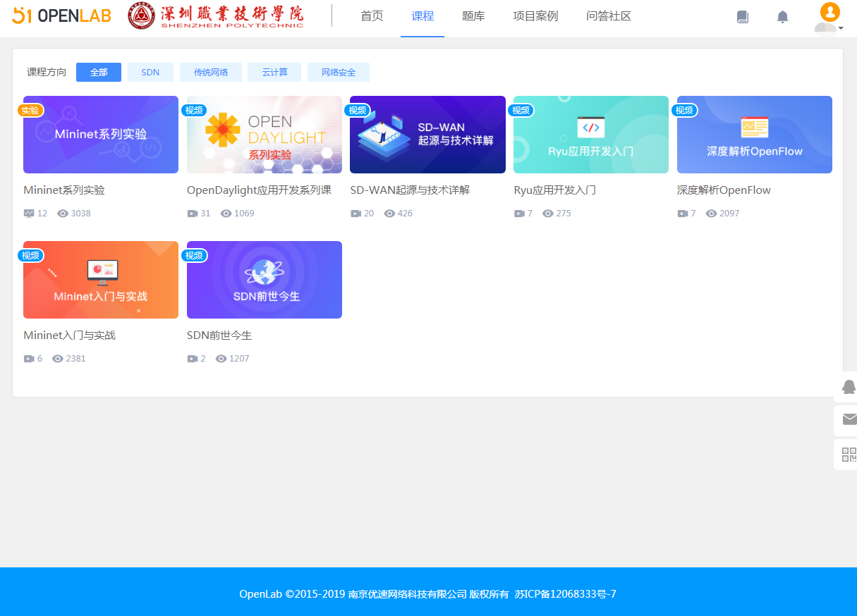Open the OpenDaylight course thumbnail

point(265,135)
